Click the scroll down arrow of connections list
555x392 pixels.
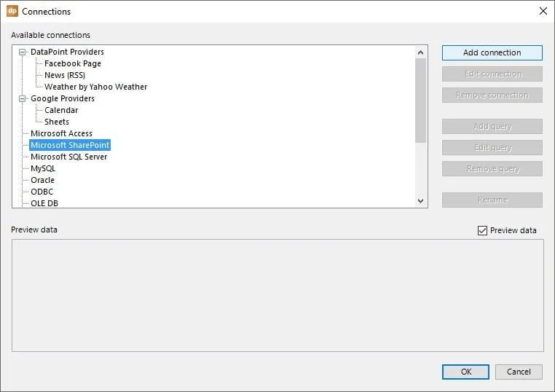(x=420, y=201)
